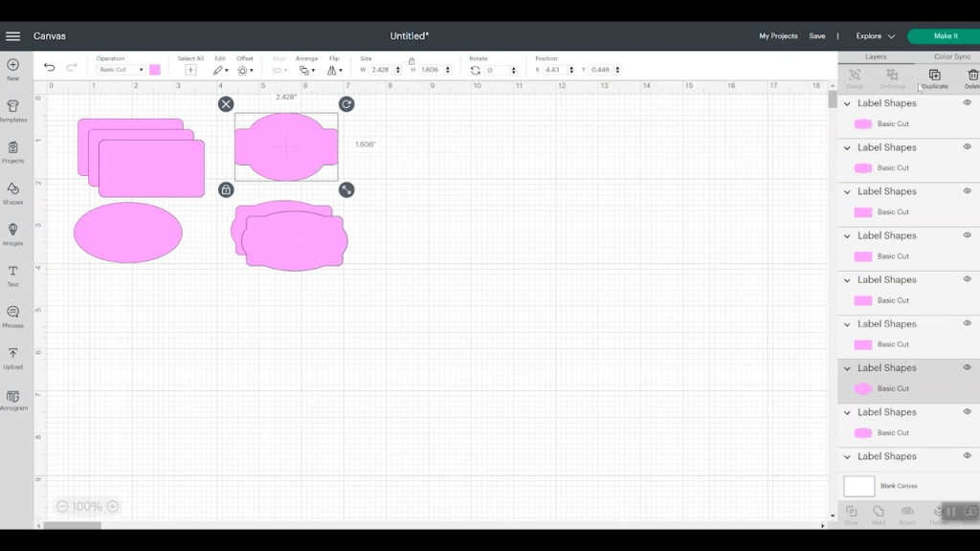Open the Operation Basic Cut dropdown
This screenshot has height=551, width=980.
pyautogui.click(x=121, y=70)
